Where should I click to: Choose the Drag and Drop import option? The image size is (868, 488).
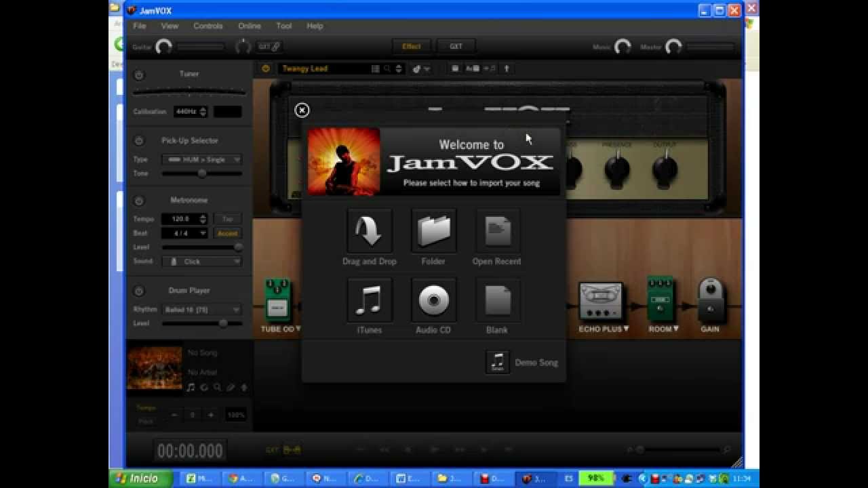[x=370, y=232]
